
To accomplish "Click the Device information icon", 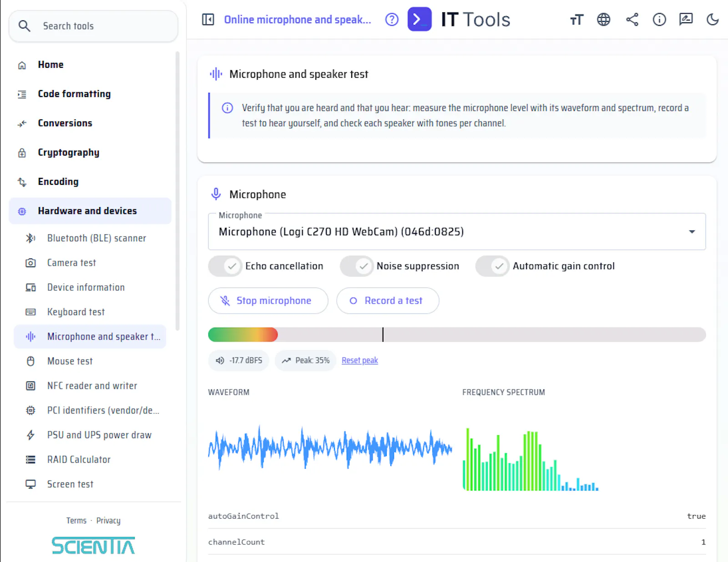I will click(30, 287).
